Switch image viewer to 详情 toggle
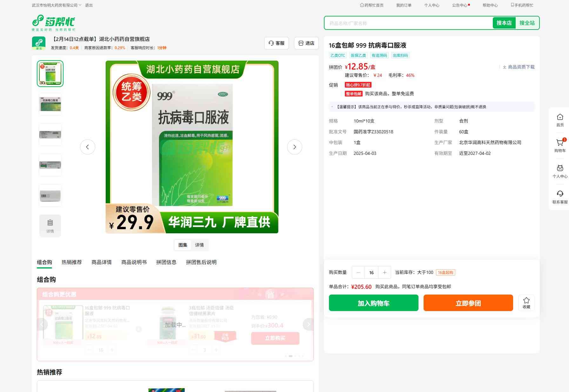 tap(199, 245)
